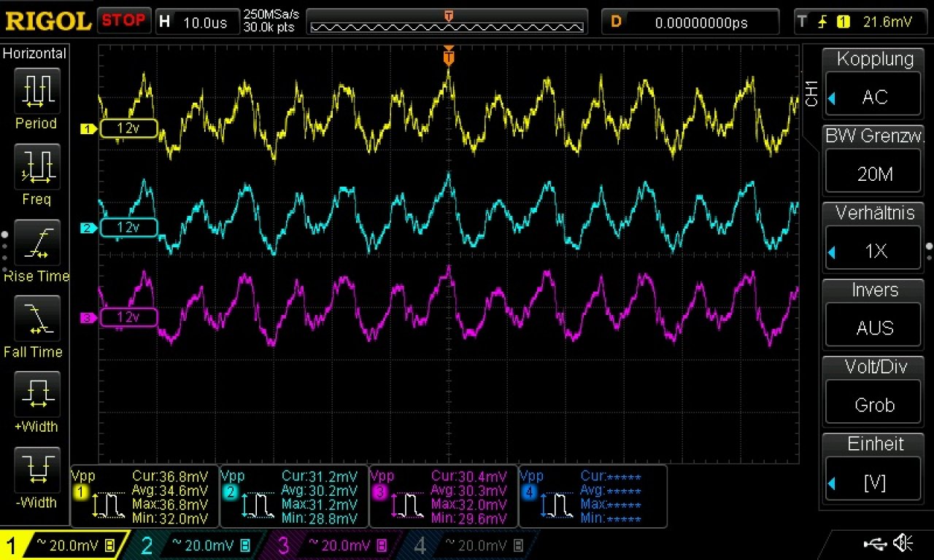934x560 pixels.
Task: Click the speaker sound icon
Action: tap(903, 542)
